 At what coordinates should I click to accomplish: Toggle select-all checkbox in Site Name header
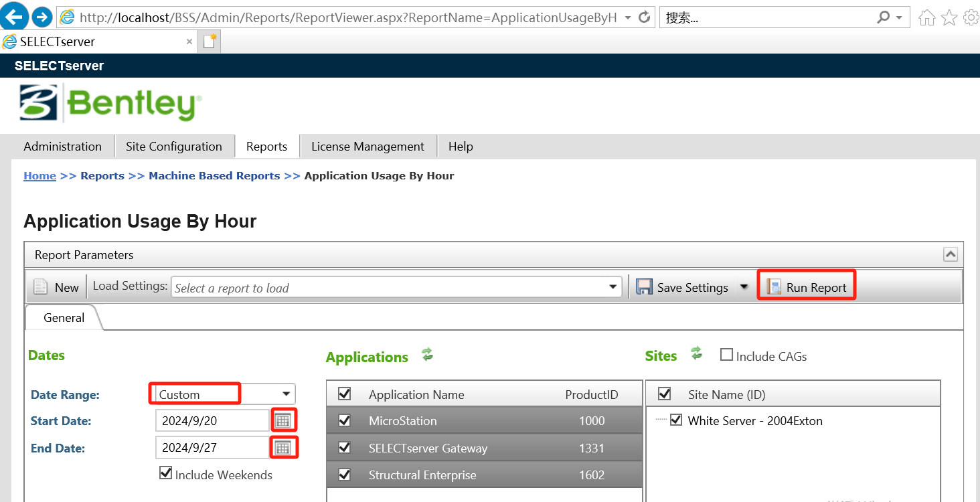coord(664,394)
